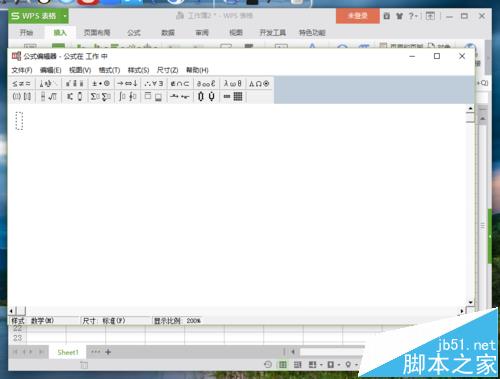Image resolution: width=500 pixels, height=379 pixels.
Task: Switch to 插入 tab in WPS ribbon
Action: [60, 33]
